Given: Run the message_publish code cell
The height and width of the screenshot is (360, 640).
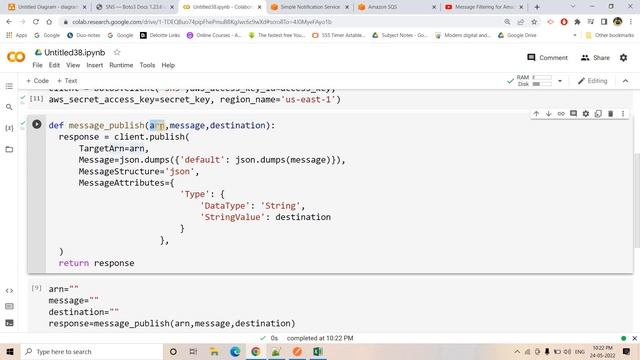Looking at the screenshot, I should click(36, 124).
